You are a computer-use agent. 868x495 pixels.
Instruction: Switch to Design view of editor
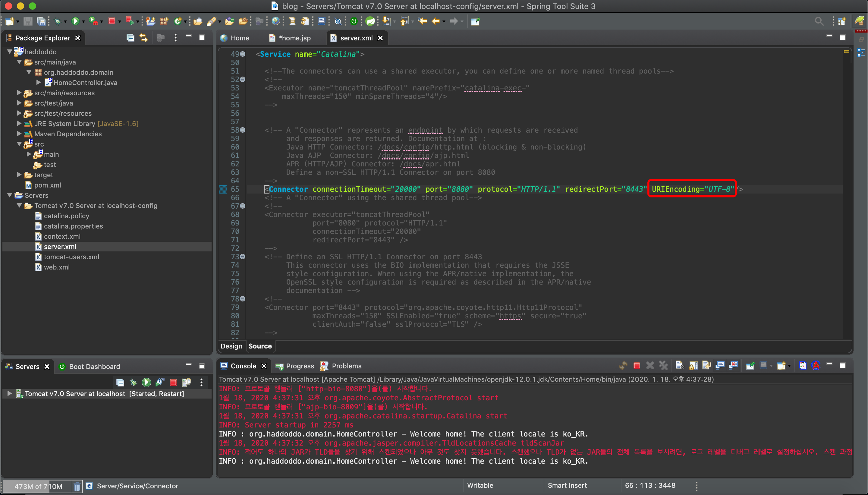(x=231, y=346)
